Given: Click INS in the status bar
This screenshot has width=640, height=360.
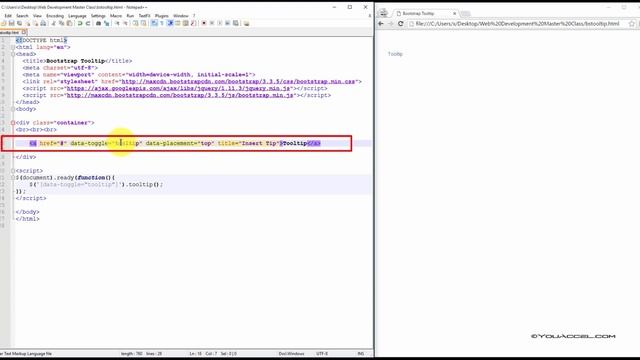Looking at the screenshot, I should [361, 353].
